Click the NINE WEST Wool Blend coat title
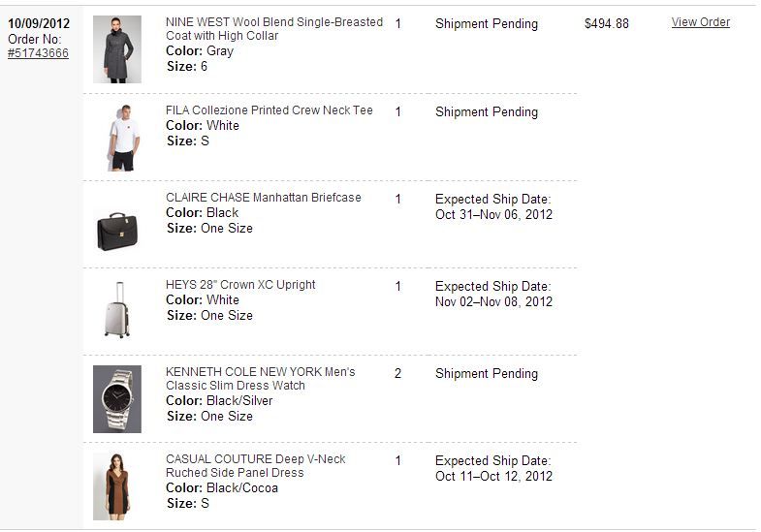This screenshot has width=761, height=532. click(x=273, y=29)
